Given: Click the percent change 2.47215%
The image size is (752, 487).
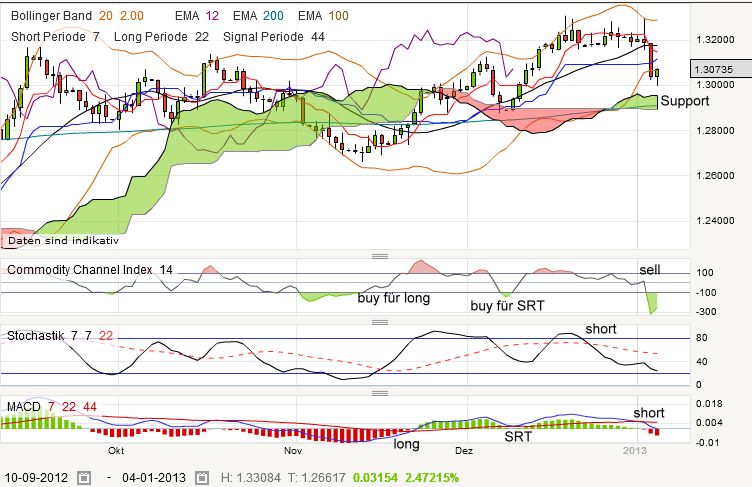Looking at the screenshot, I should point(432,478).
